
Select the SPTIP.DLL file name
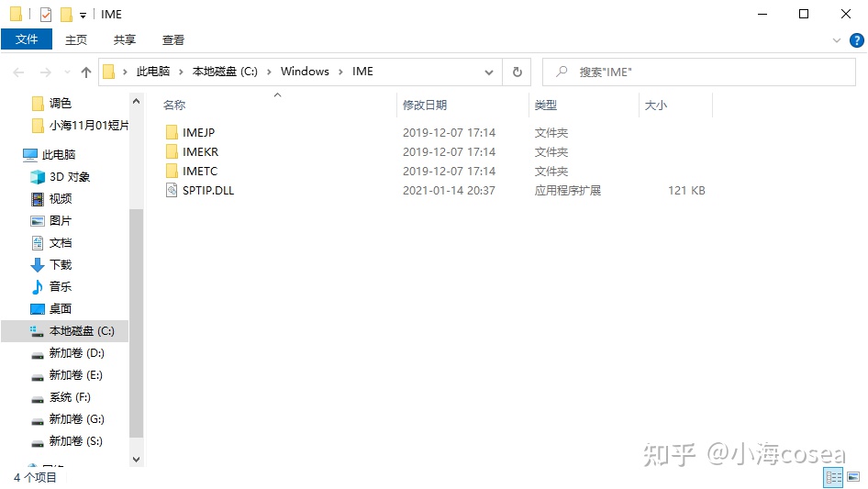[208, 191]
